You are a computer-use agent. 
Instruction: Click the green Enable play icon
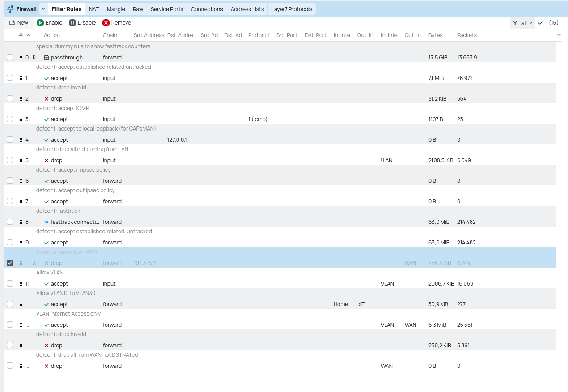[40, 22]
